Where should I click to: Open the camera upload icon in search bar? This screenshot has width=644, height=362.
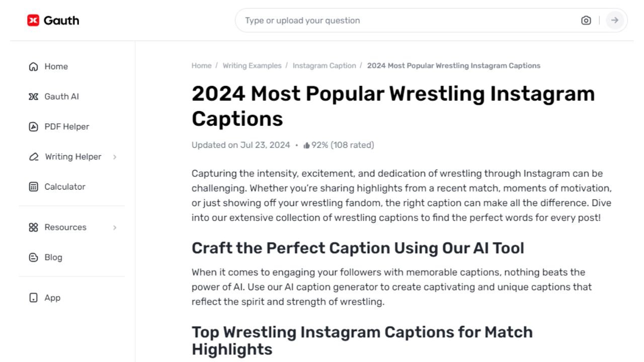(586, 20)
